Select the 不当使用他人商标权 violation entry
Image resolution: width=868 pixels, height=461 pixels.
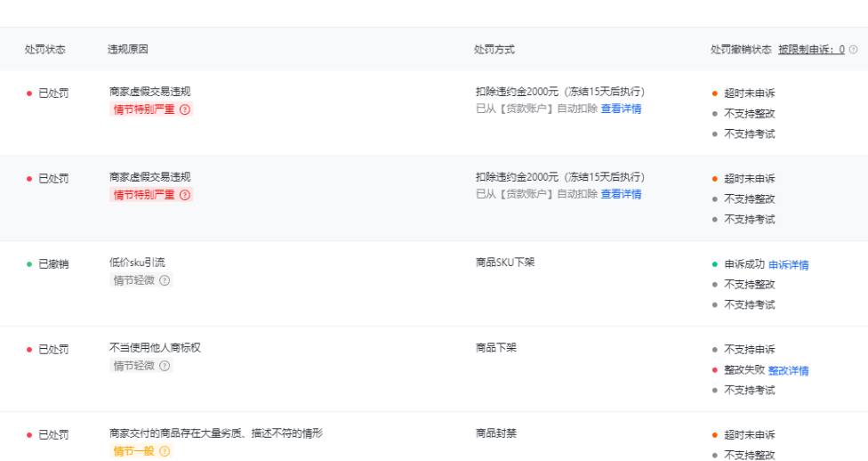pyautogui.click(x=155, y=348)
